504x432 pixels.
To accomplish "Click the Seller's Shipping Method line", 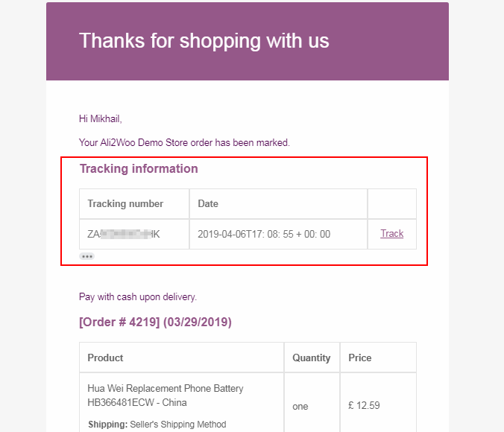I will point(156,425).
